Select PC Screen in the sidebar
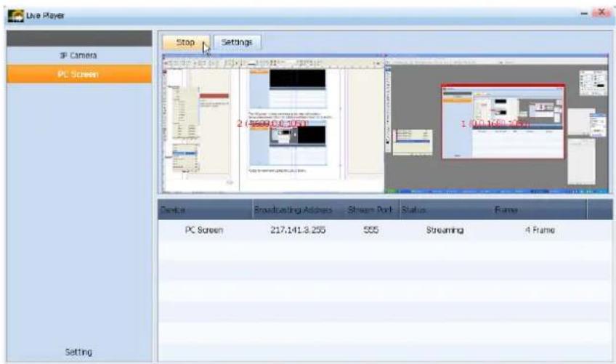This screenshot has width=616, height=364. (x=79, y=74)
